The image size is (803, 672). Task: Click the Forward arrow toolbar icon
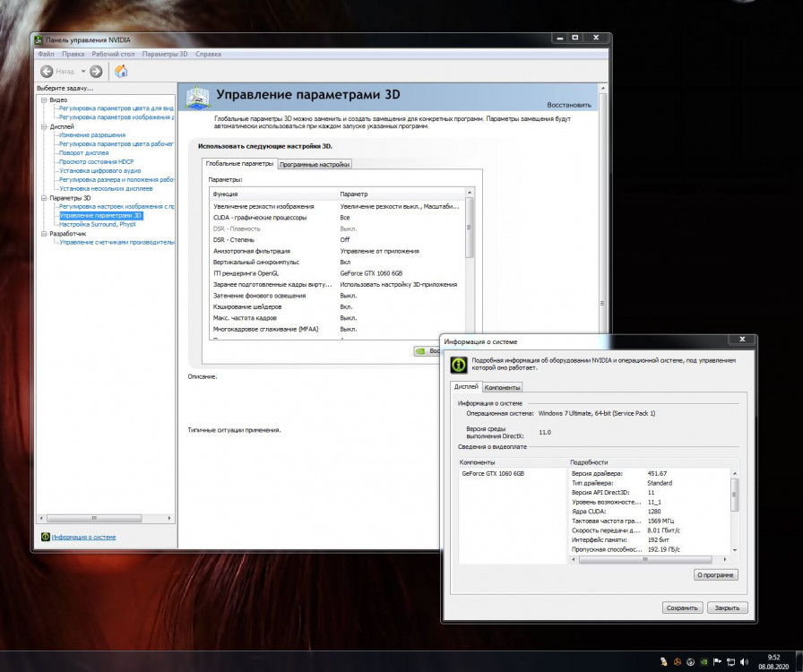(x=96, y=71)
